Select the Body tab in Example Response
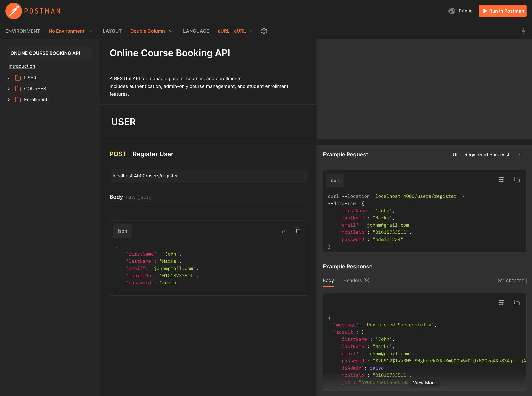Screen dimensions: 532x396 (x=328, y=280)
